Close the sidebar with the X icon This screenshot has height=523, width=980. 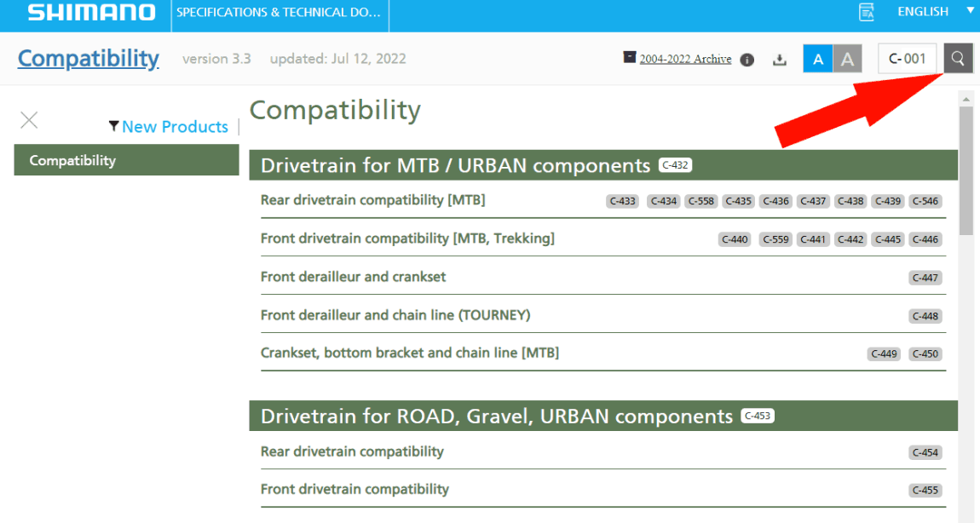click(x=29, y=120)
